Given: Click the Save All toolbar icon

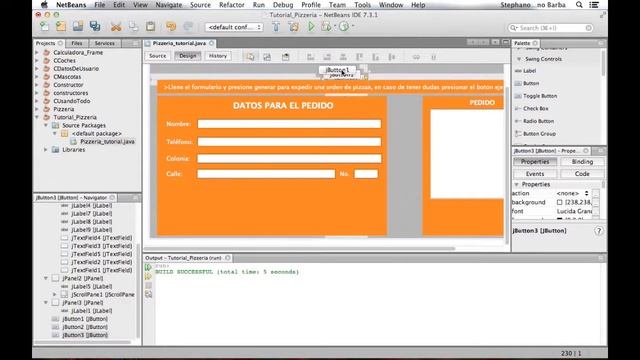Looking at the screenshot, I should (x=95, y=27).
